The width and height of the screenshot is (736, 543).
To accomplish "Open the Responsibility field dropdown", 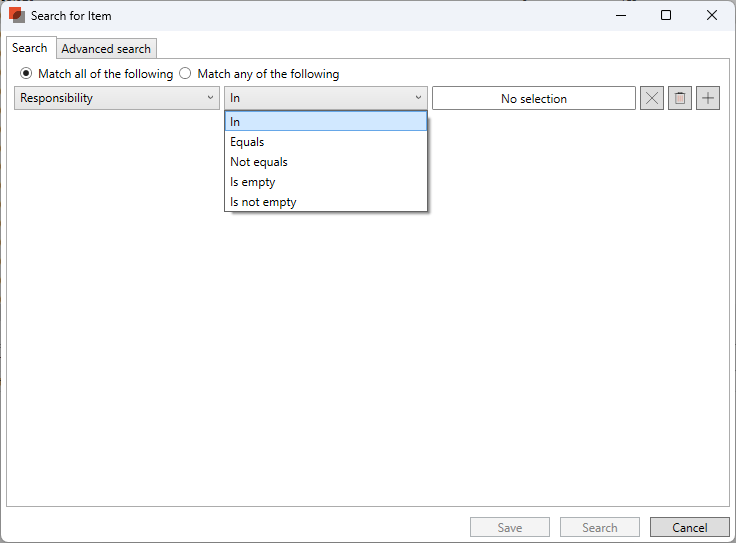I will tap(117, 98).
